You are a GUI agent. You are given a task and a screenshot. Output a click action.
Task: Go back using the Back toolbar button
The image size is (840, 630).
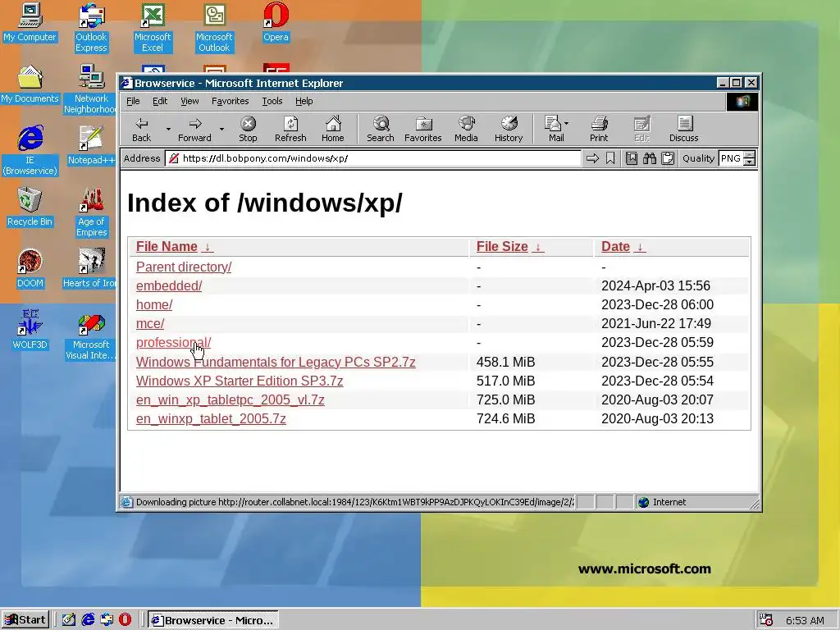click(x=141, y=129)
